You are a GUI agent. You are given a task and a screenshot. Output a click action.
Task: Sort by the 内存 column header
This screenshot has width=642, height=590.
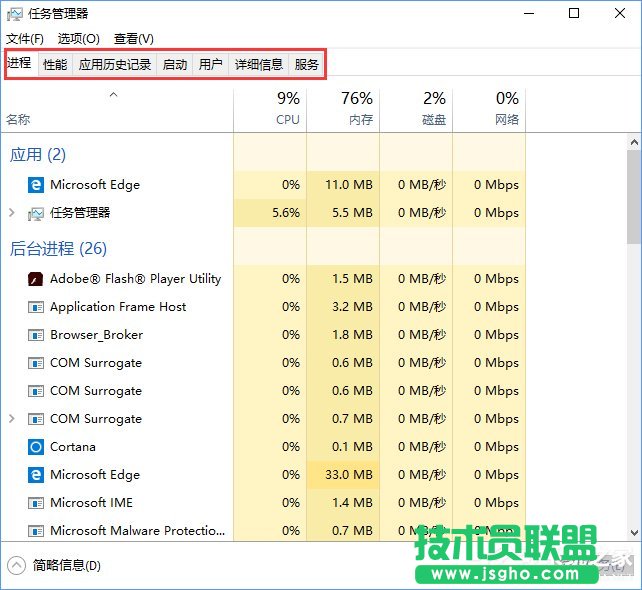pyautogui.click(x=343, y=110)
